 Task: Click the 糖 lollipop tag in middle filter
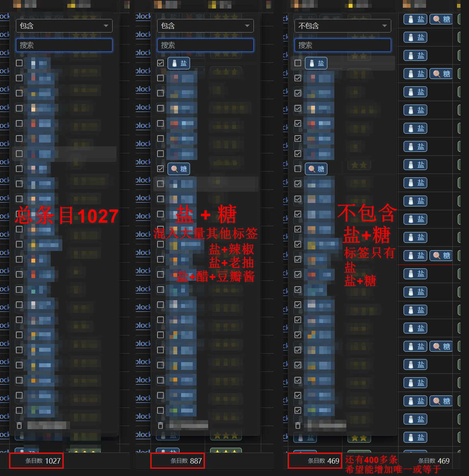click(x=179, y=168)
